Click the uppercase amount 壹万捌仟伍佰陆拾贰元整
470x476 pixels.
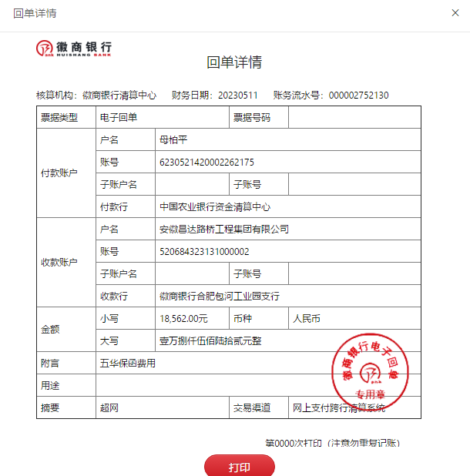tap(210, 340)
